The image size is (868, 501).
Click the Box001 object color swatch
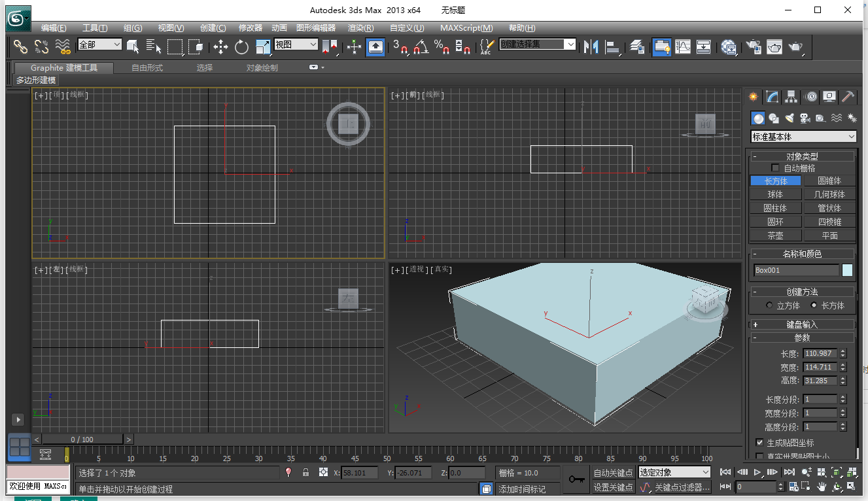pos(848,270)
